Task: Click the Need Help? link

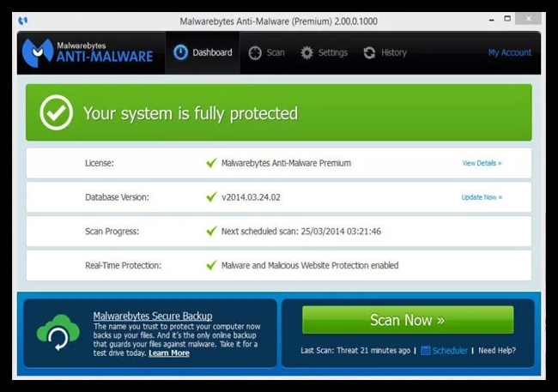Action: pos(497,350)
